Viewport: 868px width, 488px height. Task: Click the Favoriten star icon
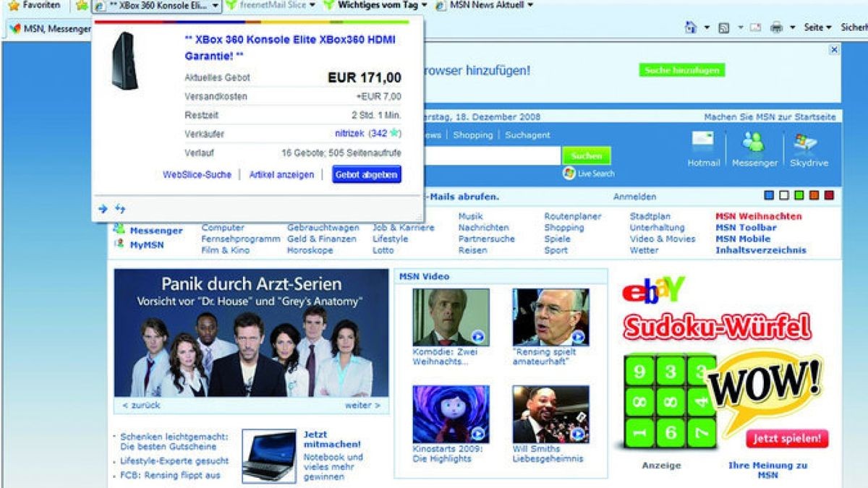14,5
